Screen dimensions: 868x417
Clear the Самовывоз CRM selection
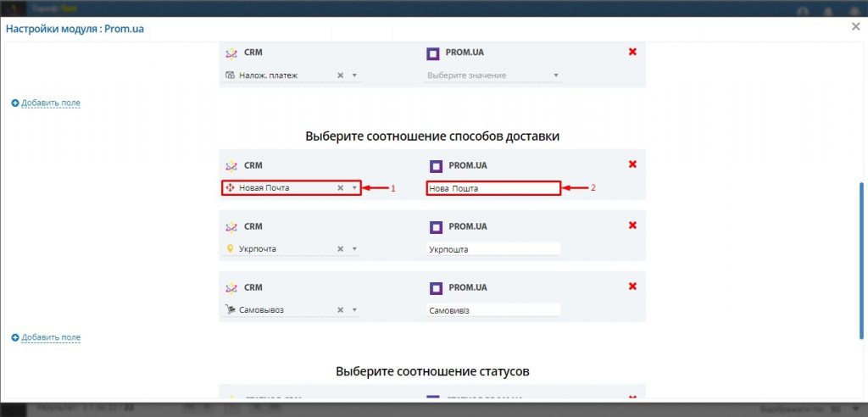(341, 310)
